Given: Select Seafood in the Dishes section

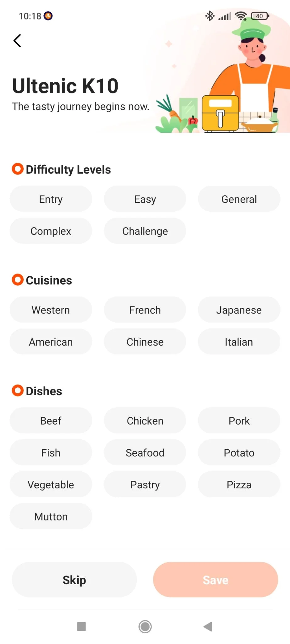Looking at the screenshot, I should (145, 453).
